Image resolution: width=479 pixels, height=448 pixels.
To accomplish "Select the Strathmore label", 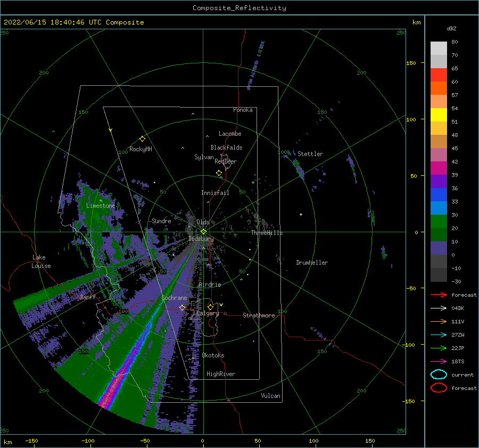I will pyautogui.click(x=259, y=315).
